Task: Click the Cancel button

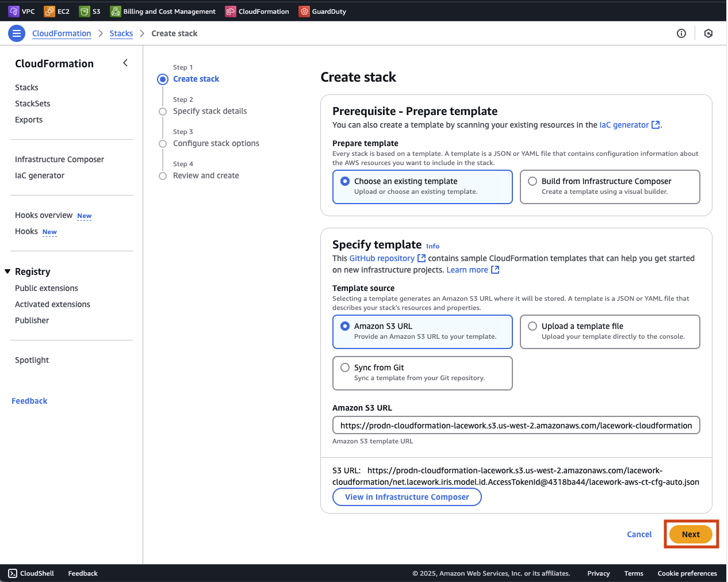Action: pos(639,534)
